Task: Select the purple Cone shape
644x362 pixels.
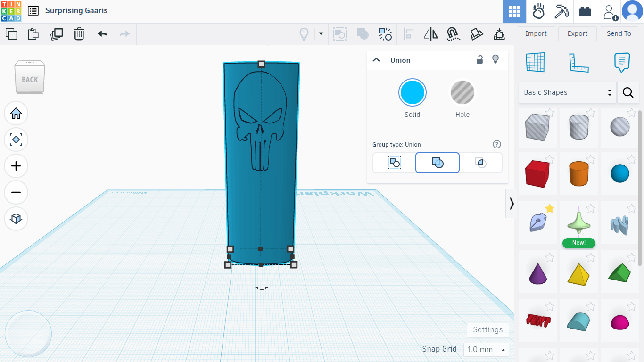Action: (x=537, y=273)
